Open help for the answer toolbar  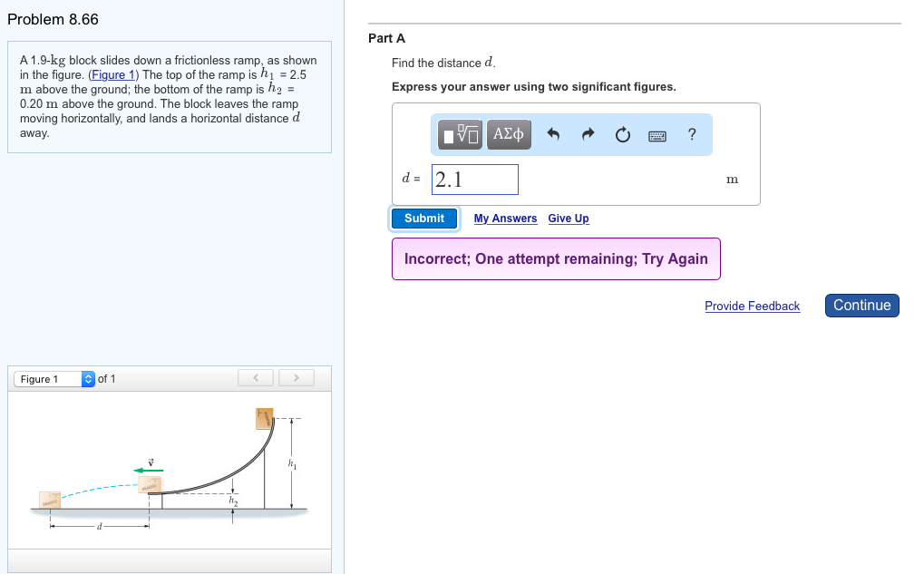[x=691, y=134]
